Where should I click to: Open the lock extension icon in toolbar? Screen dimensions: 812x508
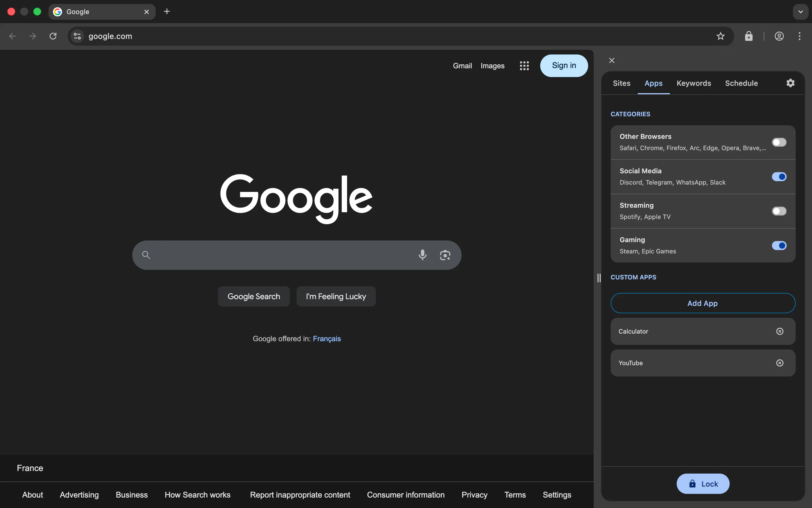pos(749,36)
